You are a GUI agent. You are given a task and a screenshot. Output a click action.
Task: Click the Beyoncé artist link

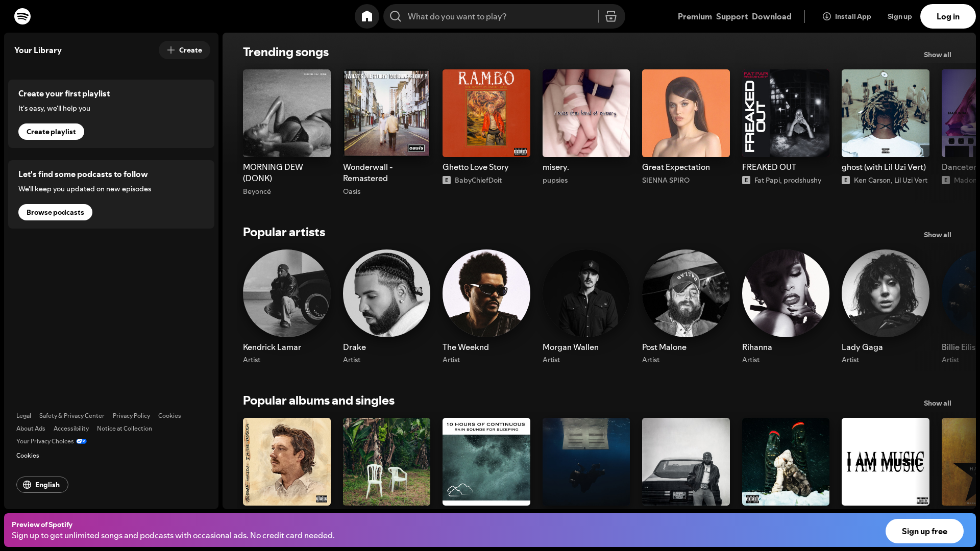[257, 191]
